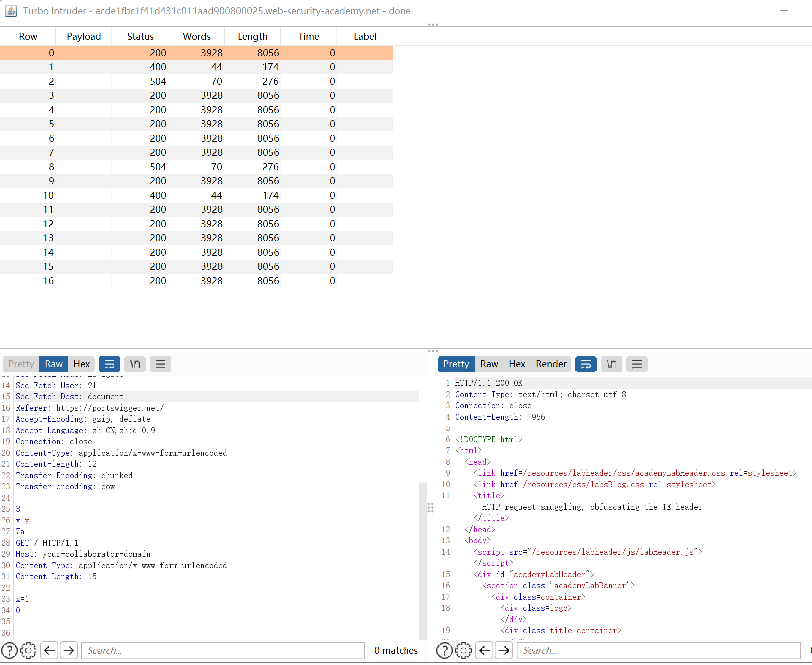Open response search settings gear
The image size is (812, 665).
[x=463, y=650]
